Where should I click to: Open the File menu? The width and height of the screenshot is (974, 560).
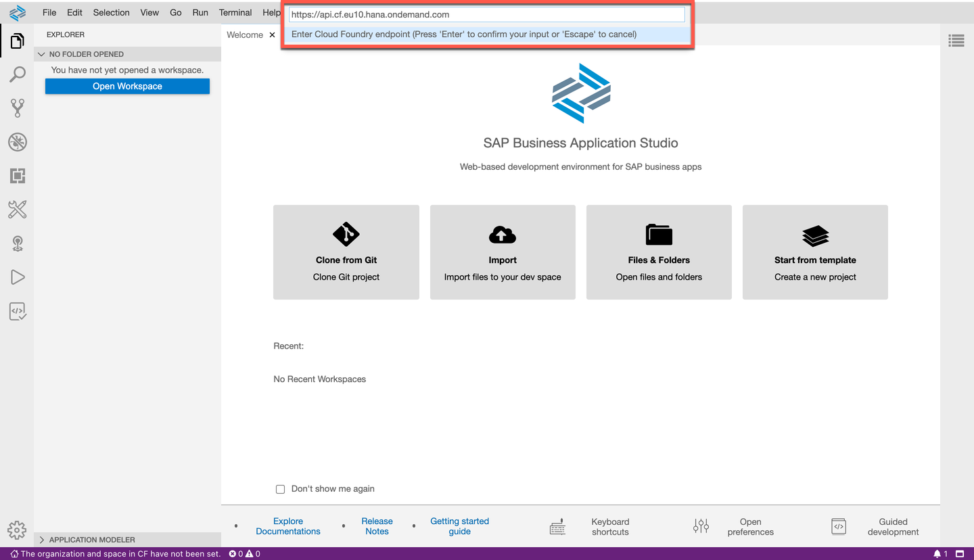(x=49, y=12)
